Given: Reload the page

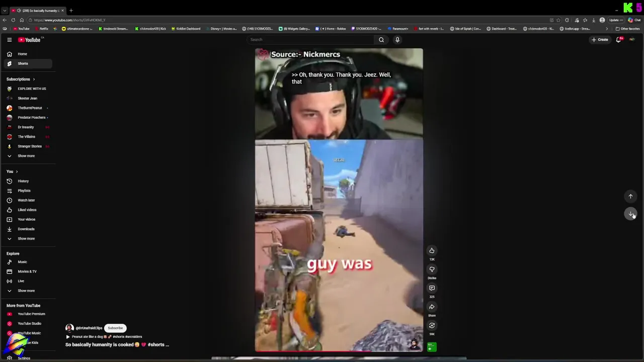Looking at the screenshot, I should point(13,20).
